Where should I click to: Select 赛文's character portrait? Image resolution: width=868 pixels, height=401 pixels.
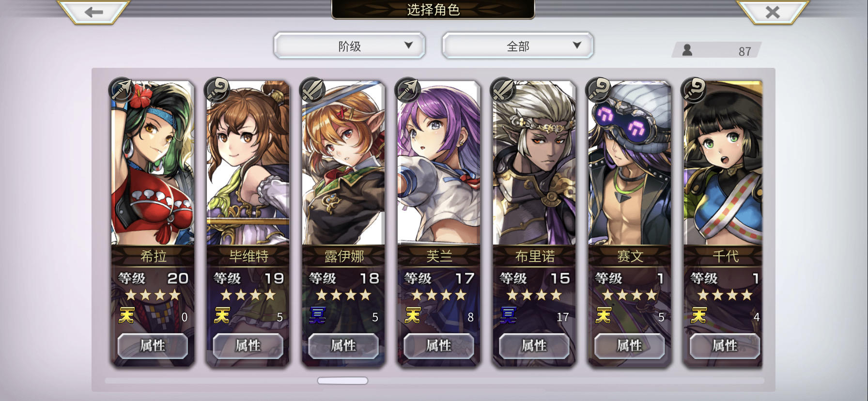(x=630, y=163)
